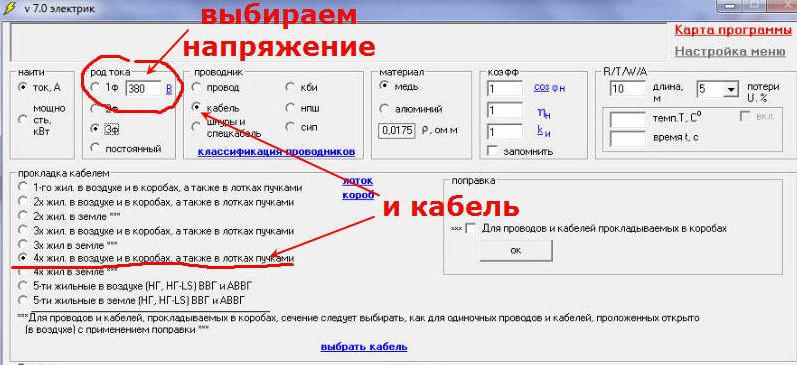Click the cos φн coefficient input field
797x365 pixels.
point(504,88)
